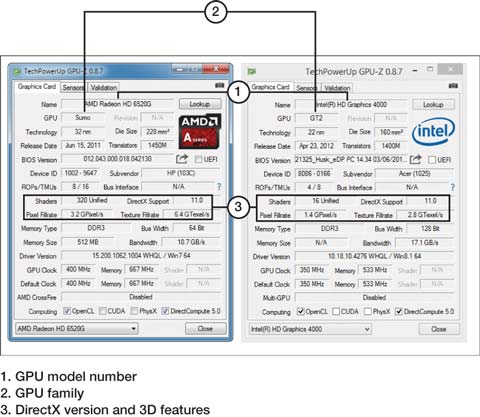Click Close button in Intel window

tap(439, 329)
